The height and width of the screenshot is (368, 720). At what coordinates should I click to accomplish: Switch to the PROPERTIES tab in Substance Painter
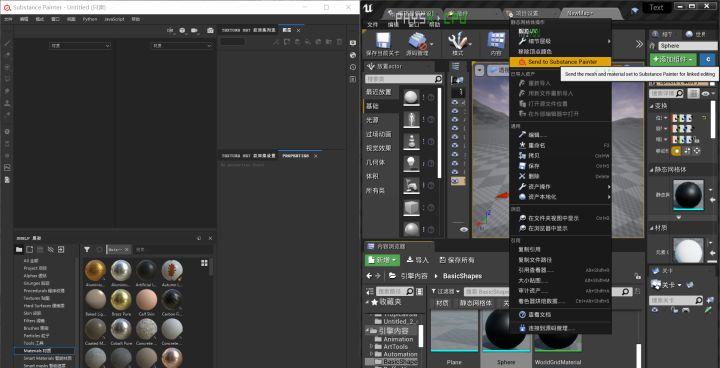[295, 156]
